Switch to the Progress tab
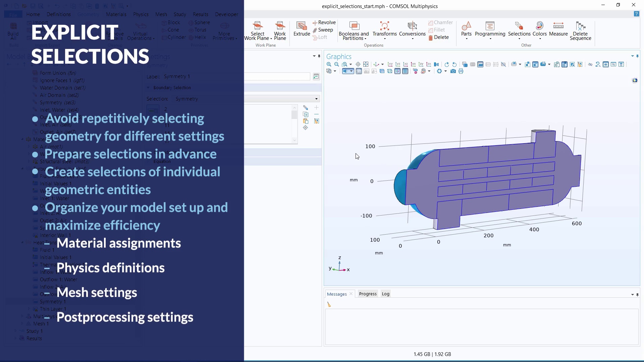Viewport: 644px width, 362px height. (x=368, y=294)
